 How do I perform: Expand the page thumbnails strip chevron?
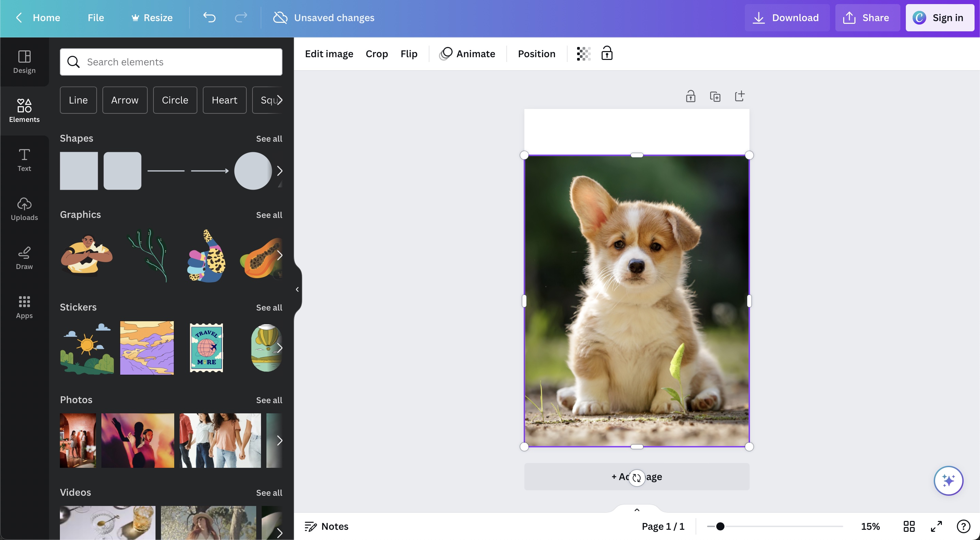tap(637, 510)
